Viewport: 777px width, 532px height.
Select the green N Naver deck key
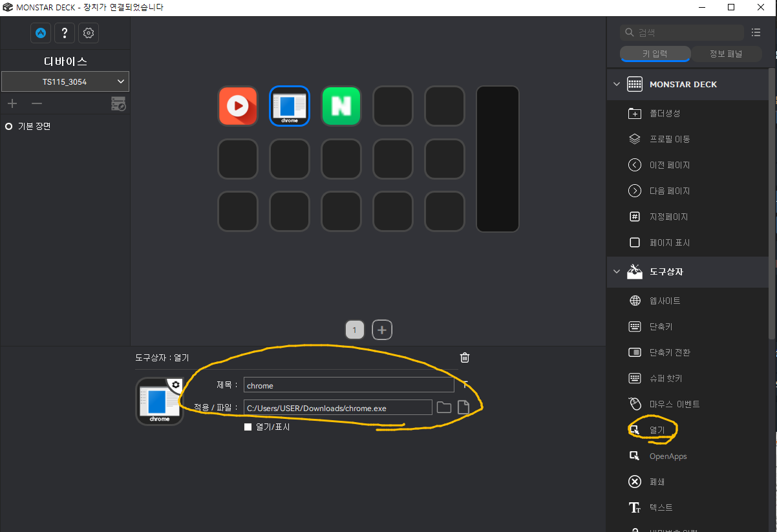[341, 105]
